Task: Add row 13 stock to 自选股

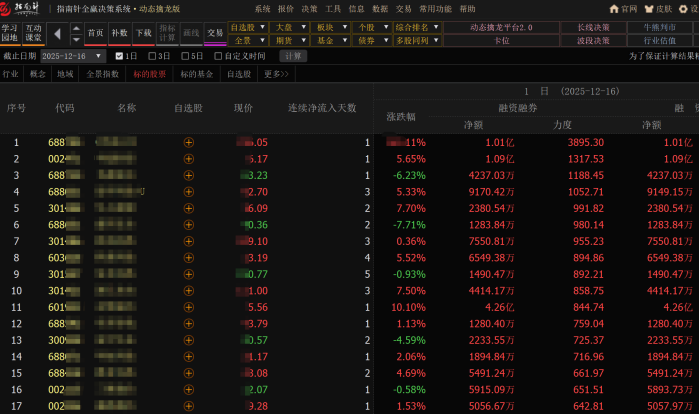Action: pos(189,340)
